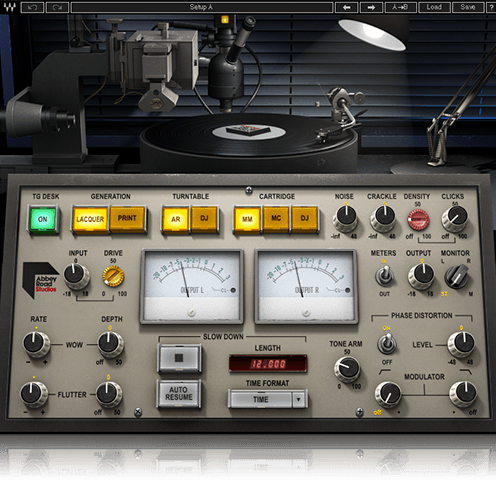Click the Length value display
The image size is (496, 480).
268,363
